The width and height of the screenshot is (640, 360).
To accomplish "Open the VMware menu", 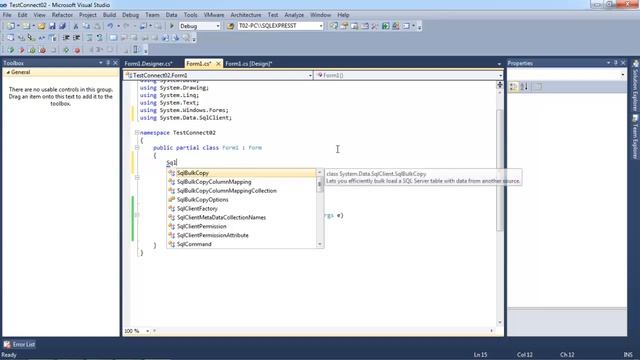I will coord(214,15).
